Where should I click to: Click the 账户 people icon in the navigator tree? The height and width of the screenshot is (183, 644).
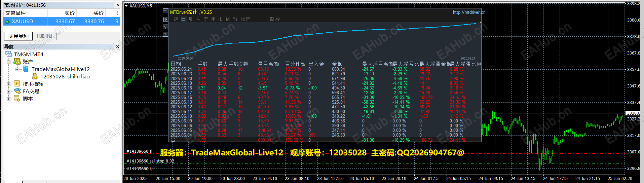17,62
